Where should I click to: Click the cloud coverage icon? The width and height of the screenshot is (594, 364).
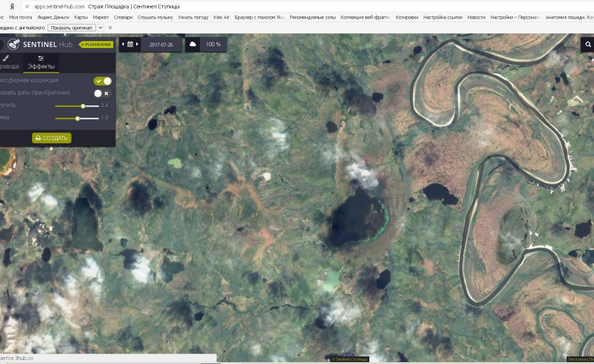coord(193,44)
